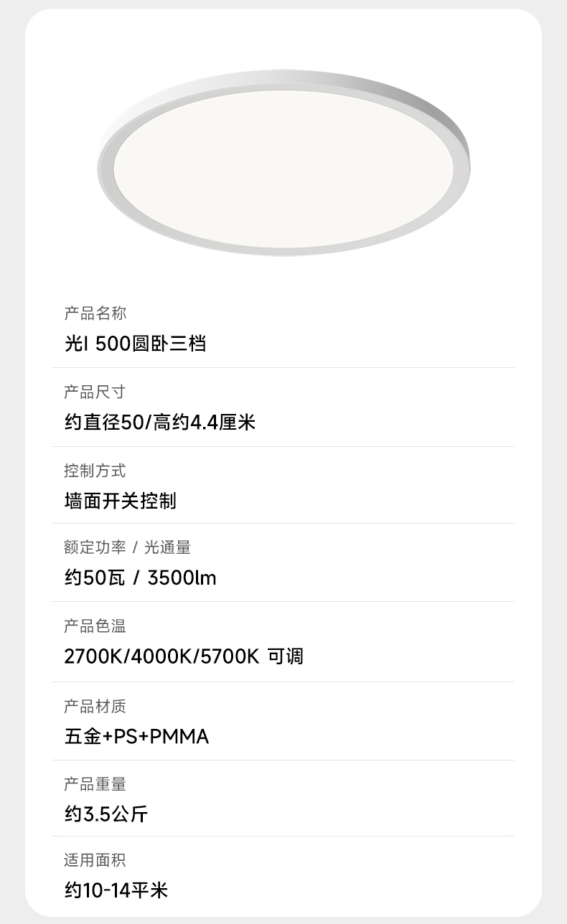Click the 额定功率 / 光通量 heading
The height and width of the screenshot is (924, 567).
[127, 548]
